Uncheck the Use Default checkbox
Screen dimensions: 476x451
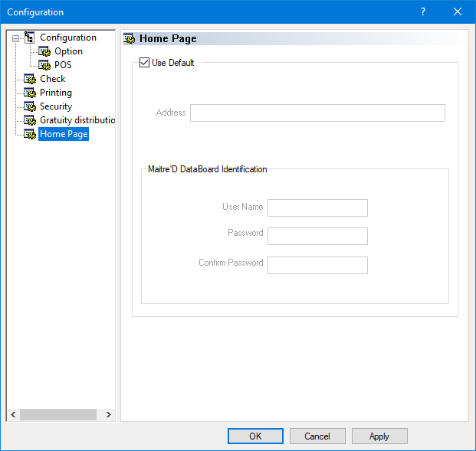click(144, 63)
